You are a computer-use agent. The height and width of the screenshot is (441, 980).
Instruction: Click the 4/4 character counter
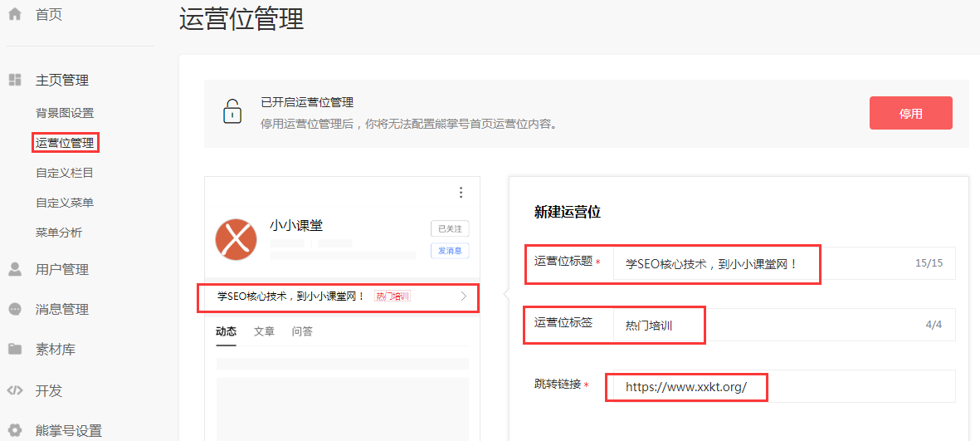pyautogui.click(x=934, y=325)
